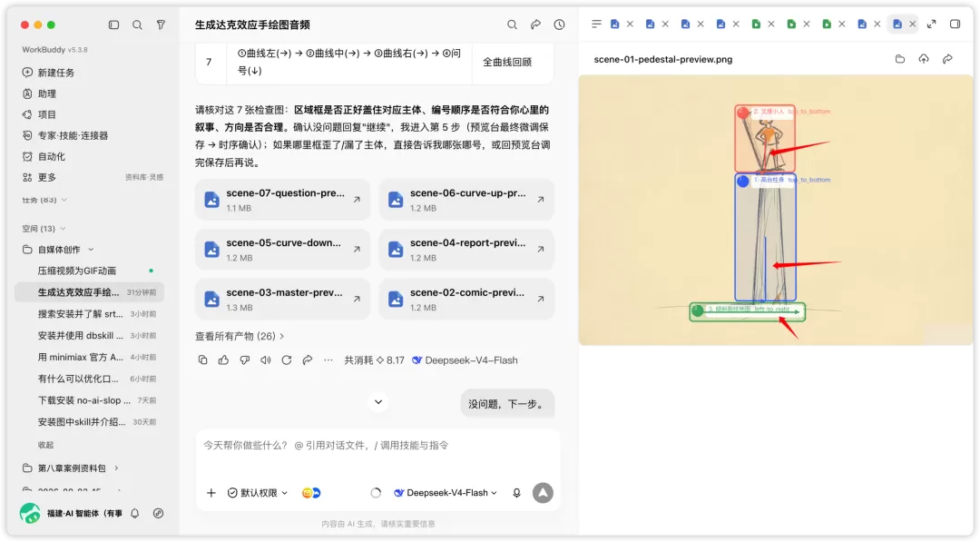This screenshot has width=980, height=542.
Task: Start a new task with 新建任务
Action: (x=55, y=73)
